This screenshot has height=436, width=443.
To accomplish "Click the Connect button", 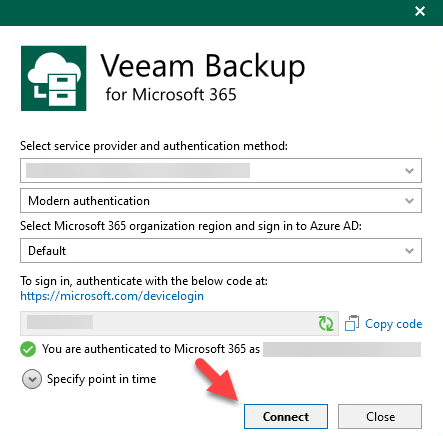I will tap(286, 417).
